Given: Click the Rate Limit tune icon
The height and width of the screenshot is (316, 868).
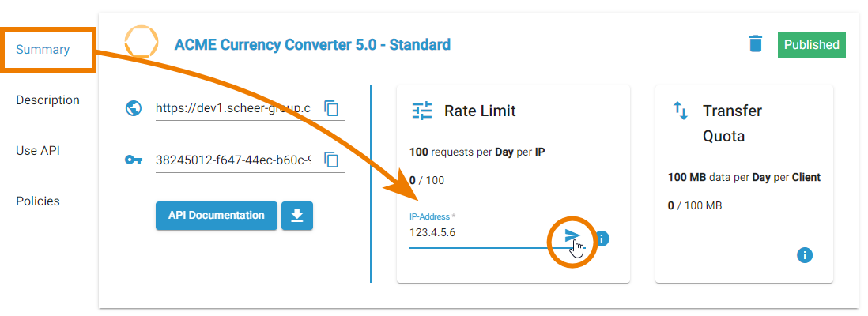Looking at the screenshot, I should (422, 111).
